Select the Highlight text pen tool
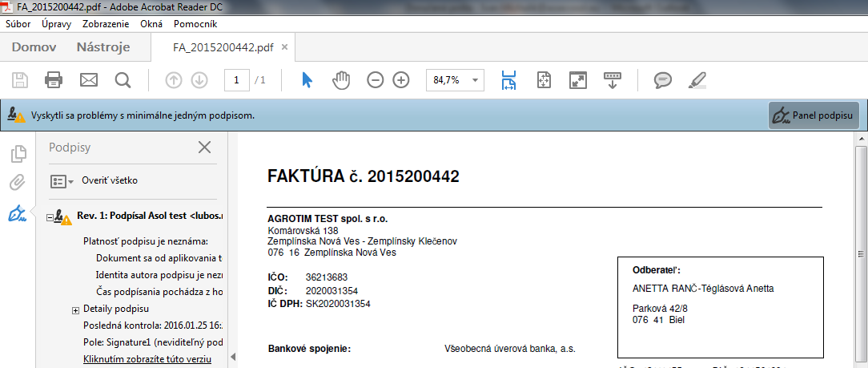Viewport: 868px width, 368px height. [x=697, y=80]
